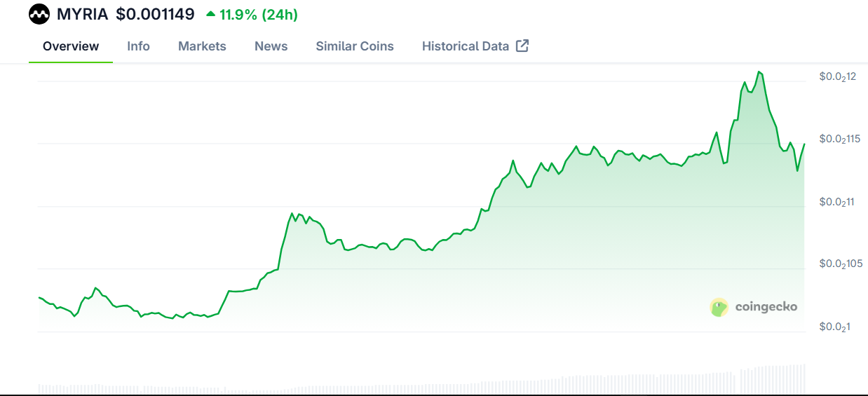Click the $0.0₂105 axis label
The image size is (868, 396).
[x=841, y=264]
